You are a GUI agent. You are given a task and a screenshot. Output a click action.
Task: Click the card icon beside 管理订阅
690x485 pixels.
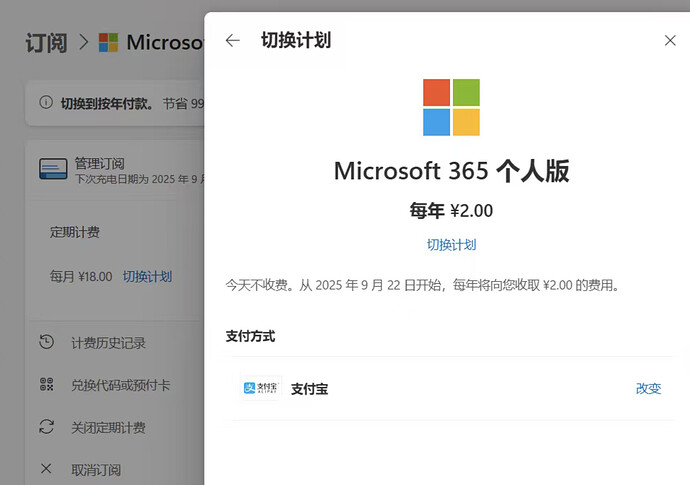[53, 169]
